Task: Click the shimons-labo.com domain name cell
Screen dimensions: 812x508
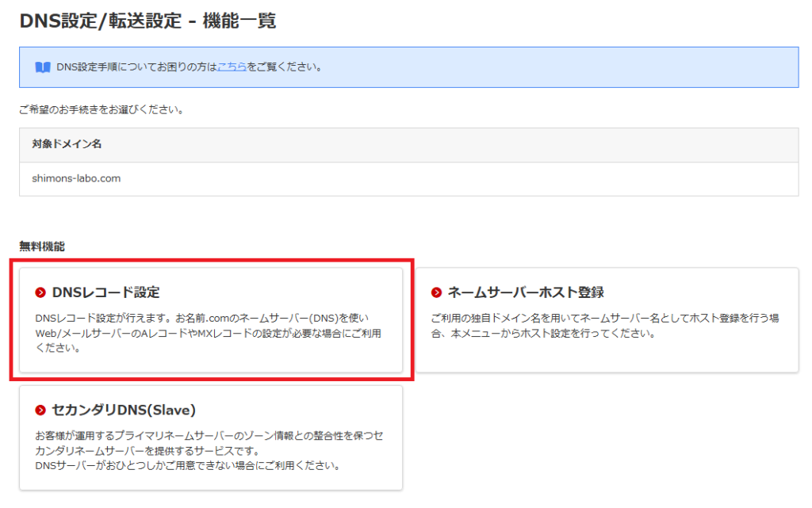Action: point(77,179)
